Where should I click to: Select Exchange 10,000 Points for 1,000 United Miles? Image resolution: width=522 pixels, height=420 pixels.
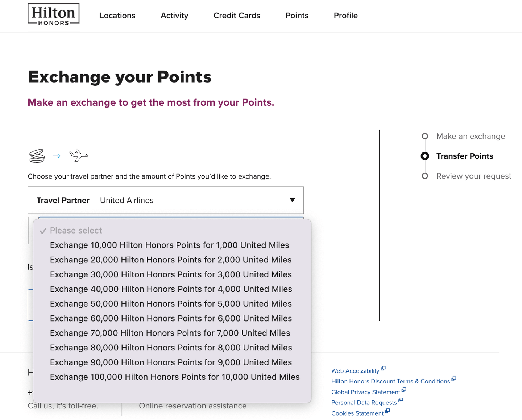169,245
